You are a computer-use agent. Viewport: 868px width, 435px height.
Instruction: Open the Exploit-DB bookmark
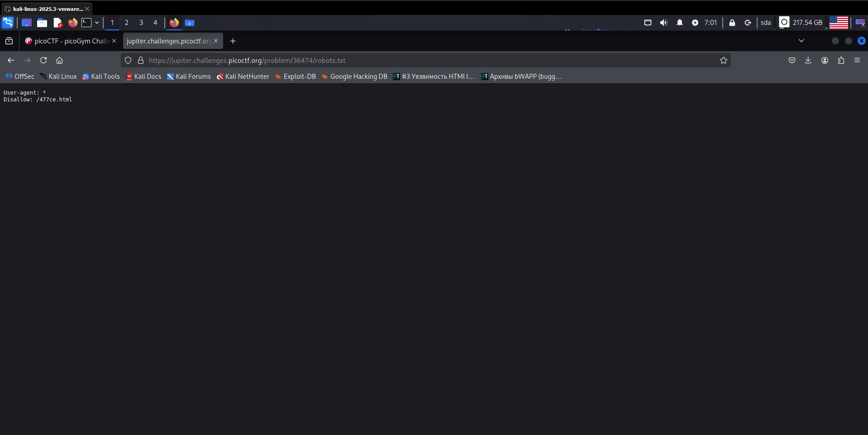[295, 76]
